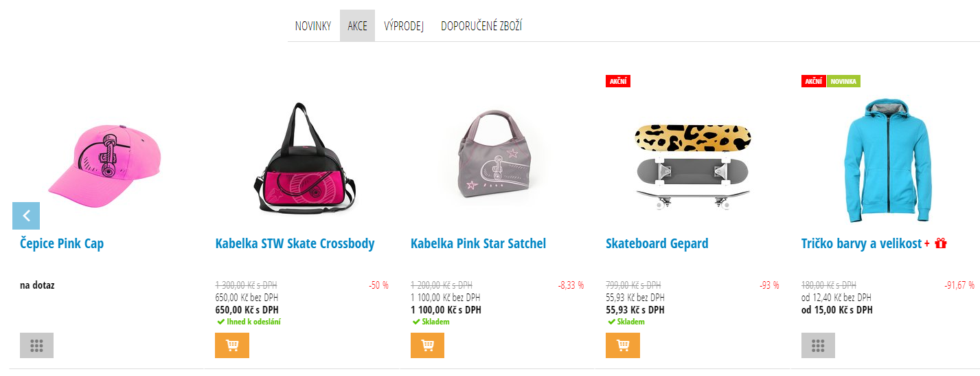
Task: Open the VÝPRODEJ tab
Action: [404, 26]
